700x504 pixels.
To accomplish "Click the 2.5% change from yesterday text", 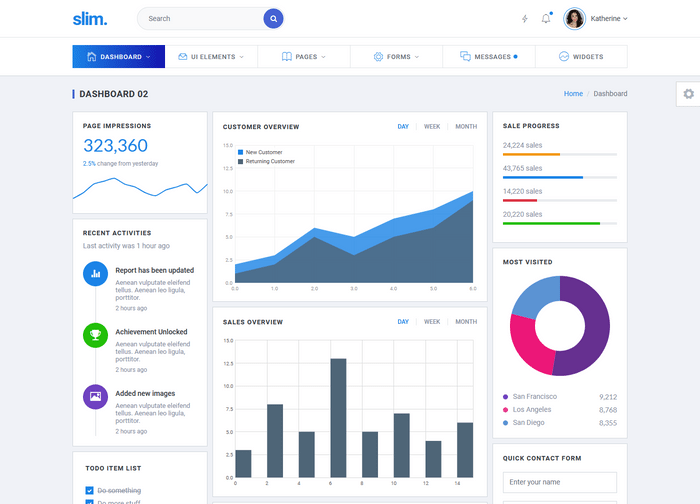I will tap(121, 164).
